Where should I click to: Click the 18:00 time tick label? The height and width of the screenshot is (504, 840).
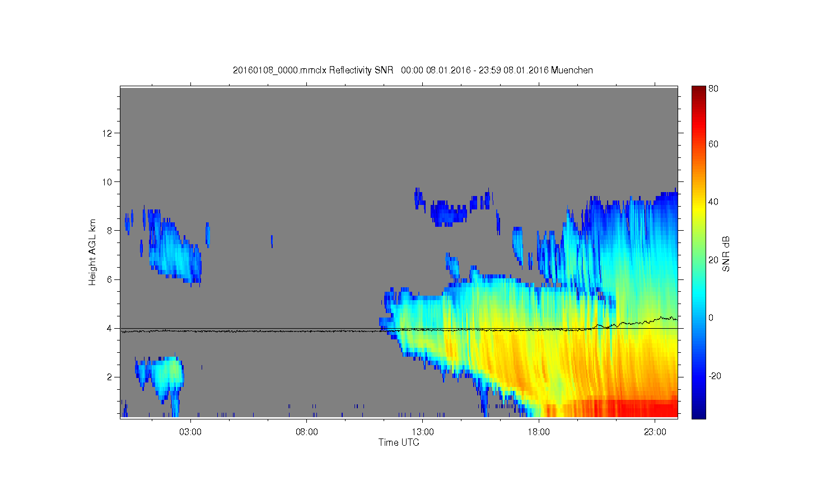click(x=539, y=432)
